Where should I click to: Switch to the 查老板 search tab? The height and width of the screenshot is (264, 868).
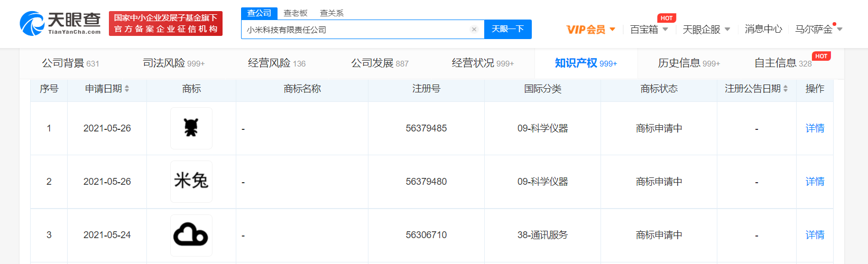pos(296,13)
